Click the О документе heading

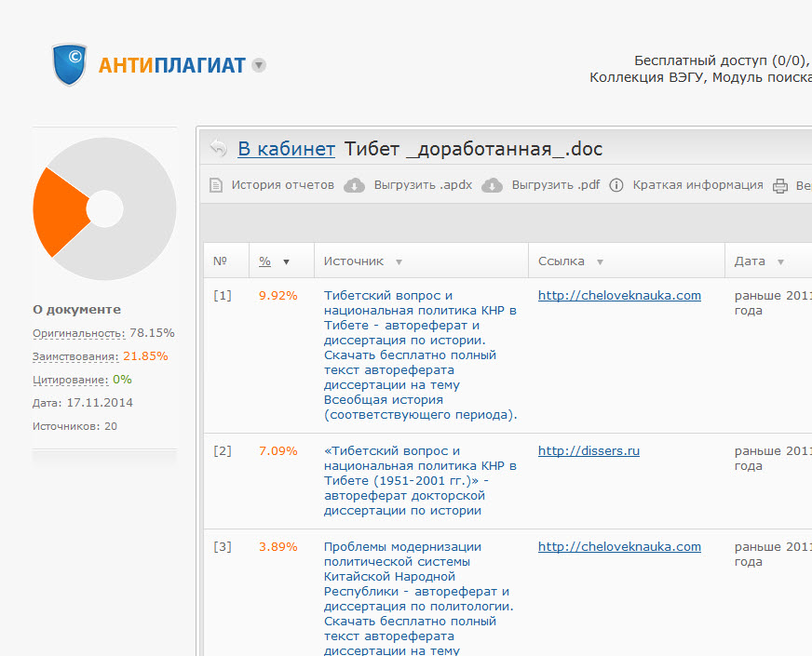(76, 309)
